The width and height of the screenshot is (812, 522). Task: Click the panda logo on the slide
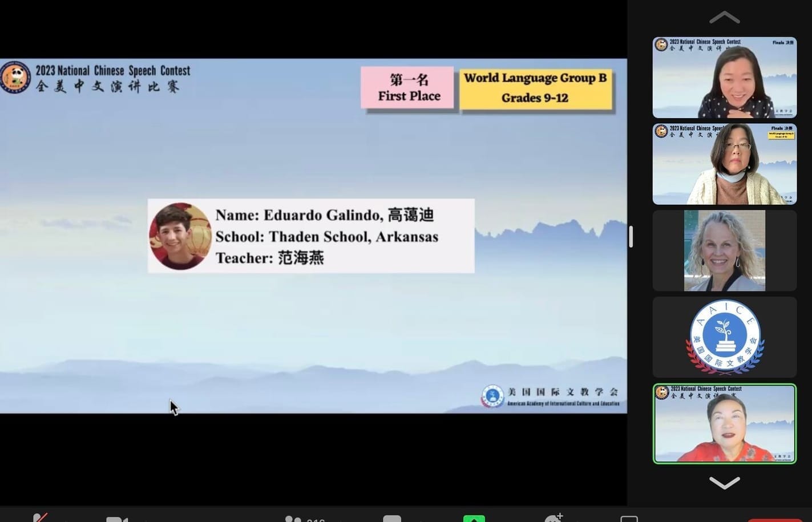click(x=15, y=78)
